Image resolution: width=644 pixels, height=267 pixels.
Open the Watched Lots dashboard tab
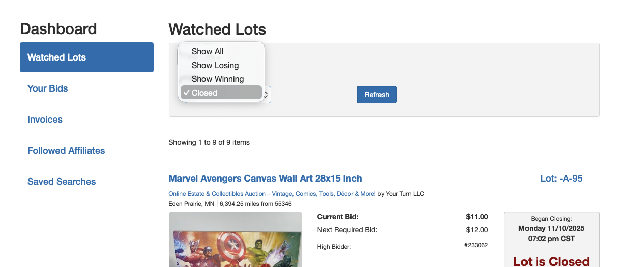[86, 57]
